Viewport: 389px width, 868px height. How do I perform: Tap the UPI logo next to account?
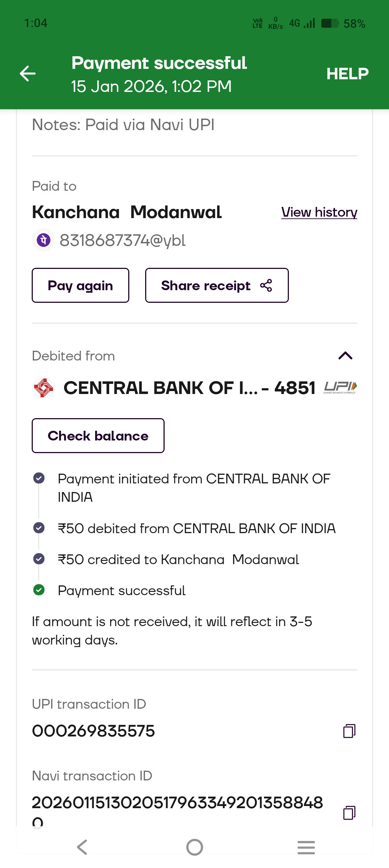click(340, 387)
